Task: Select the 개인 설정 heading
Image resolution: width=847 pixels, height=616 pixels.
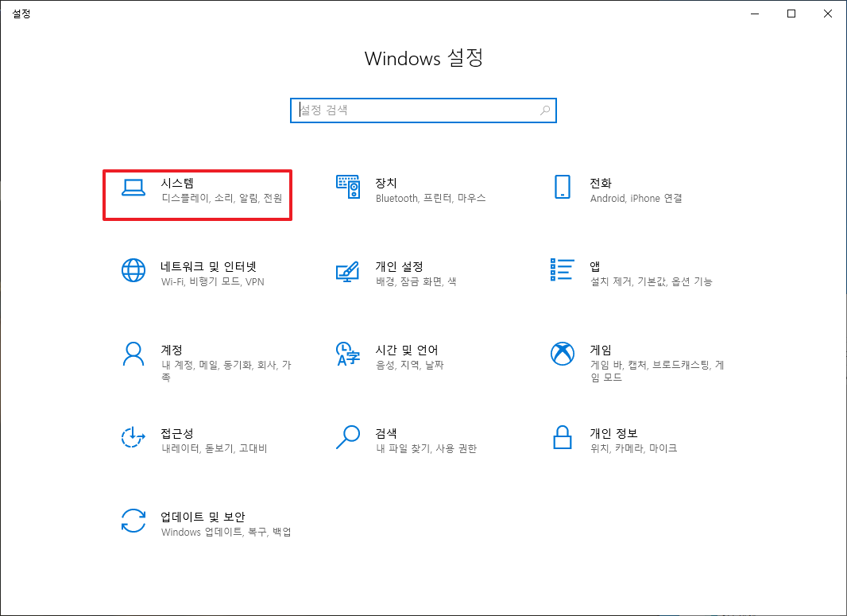Action: 399,266
